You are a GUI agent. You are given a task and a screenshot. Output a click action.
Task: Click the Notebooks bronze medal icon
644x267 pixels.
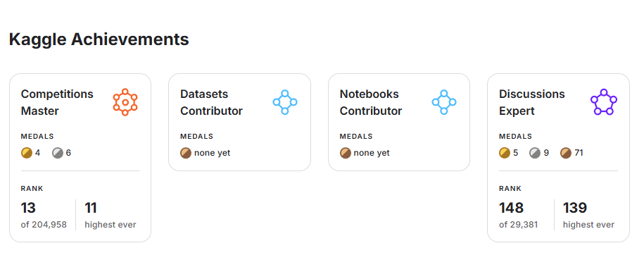click(346, 153)
